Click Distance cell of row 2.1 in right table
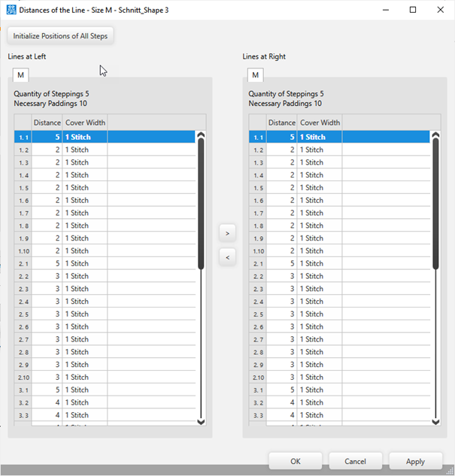Image resolution: width=455 pixels, height=476 pixels. (282, 264)
